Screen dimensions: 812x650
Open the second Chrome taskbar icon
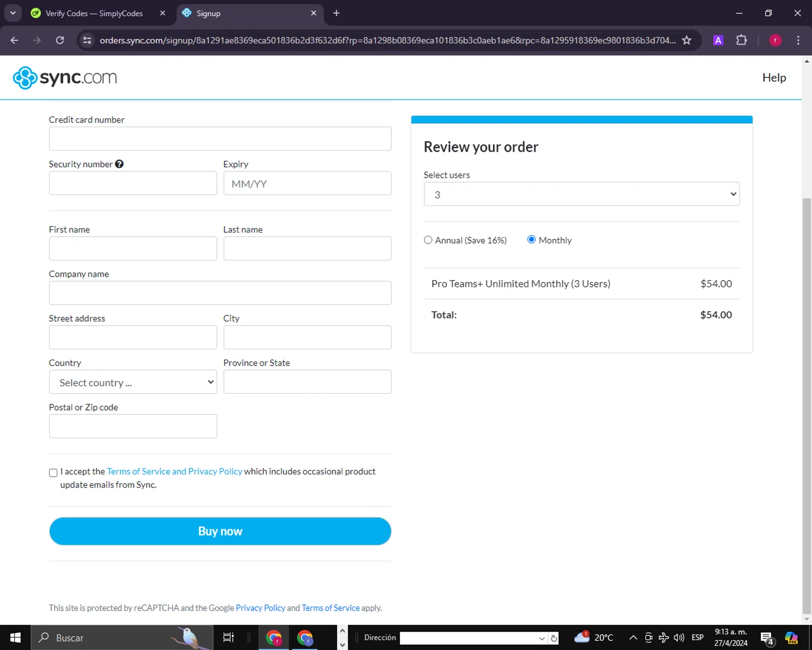[x=305, y=638]
